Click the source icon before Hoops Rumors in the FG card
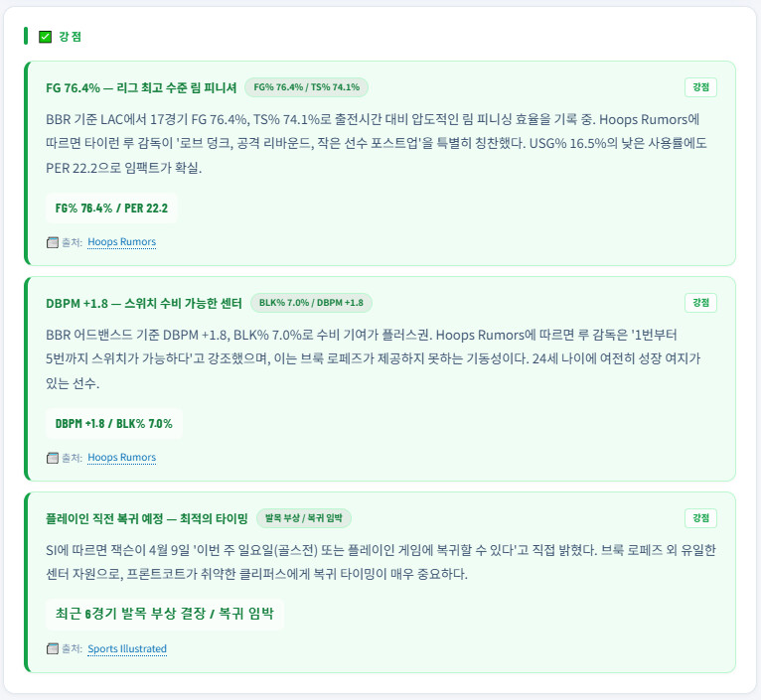This screenshot has width=761, height=700. (53, 242)
